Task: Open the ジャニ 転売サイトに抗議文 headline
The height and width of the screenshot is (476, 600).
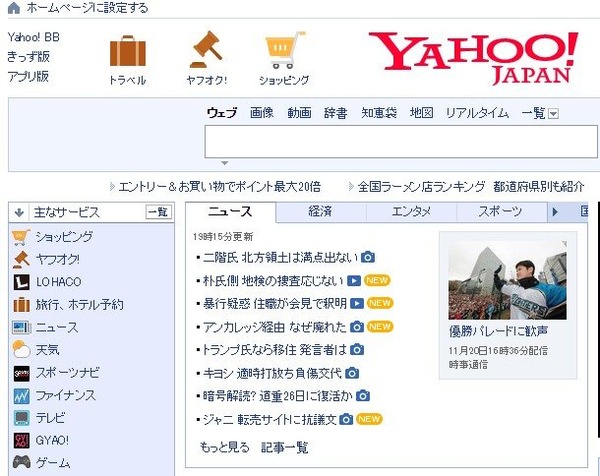Action: point(269,419)
